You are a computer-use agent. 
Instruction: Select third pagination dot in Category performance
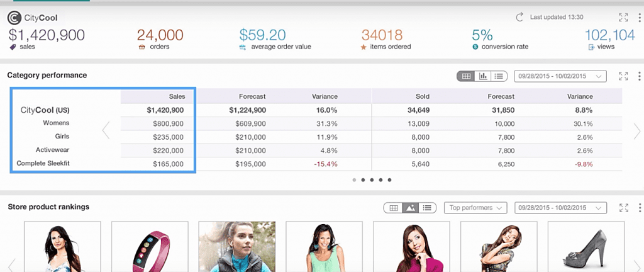tap(372, 179)
